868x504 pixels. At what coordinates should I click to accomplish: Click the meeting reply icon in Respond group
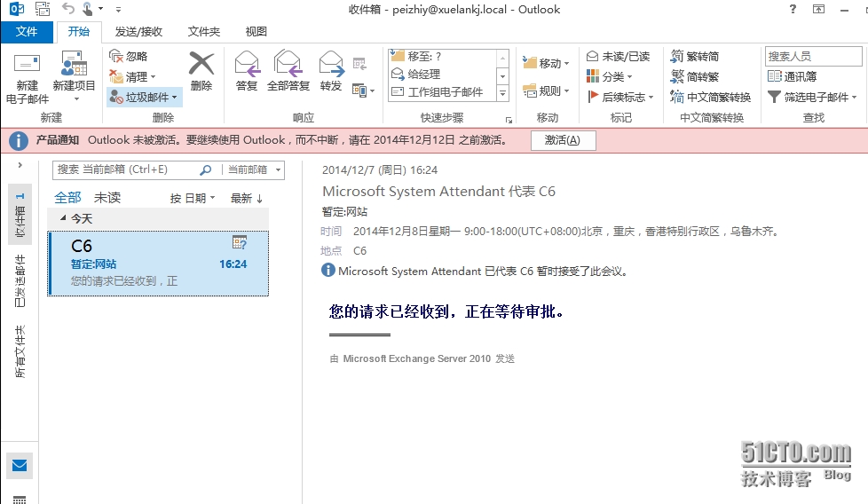click(359, 64)
